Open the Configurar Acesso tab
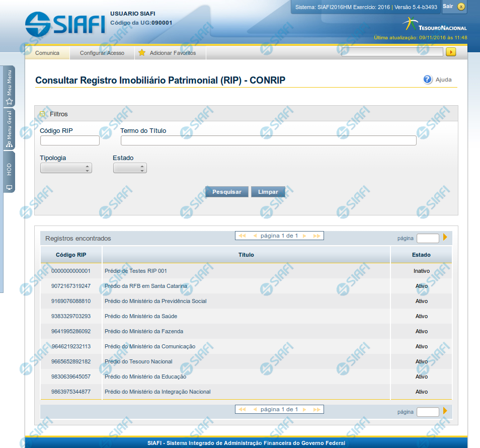480x448 pixels. coord(102,53)
